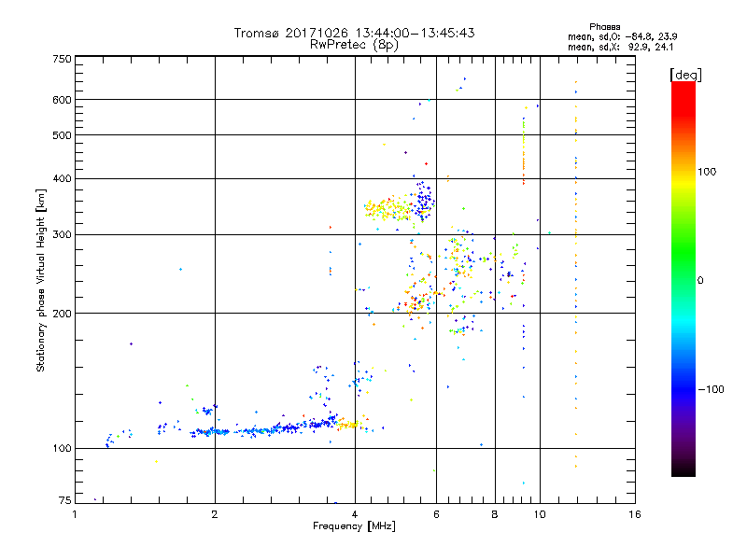The width and height of the screenshot is (747, 560).
Task: Click the y-axis tick label '750'
Action: (63, 60)
